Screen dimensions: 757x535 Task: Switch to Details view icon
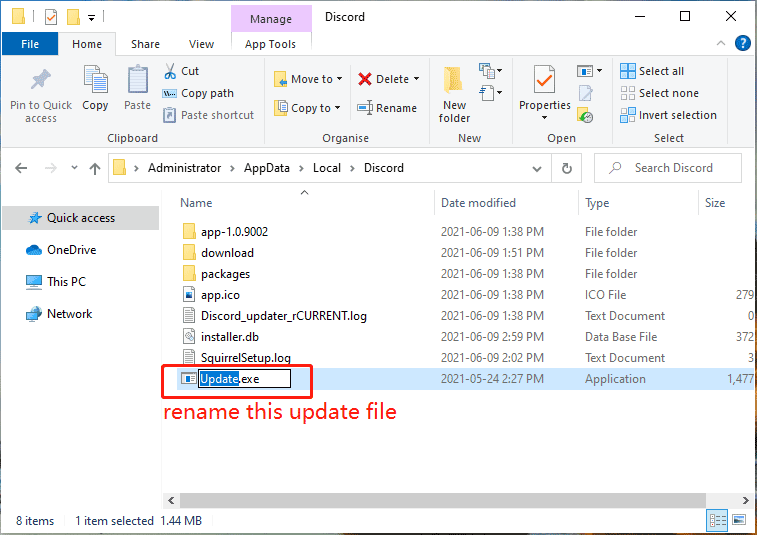[x=717, y=521]
